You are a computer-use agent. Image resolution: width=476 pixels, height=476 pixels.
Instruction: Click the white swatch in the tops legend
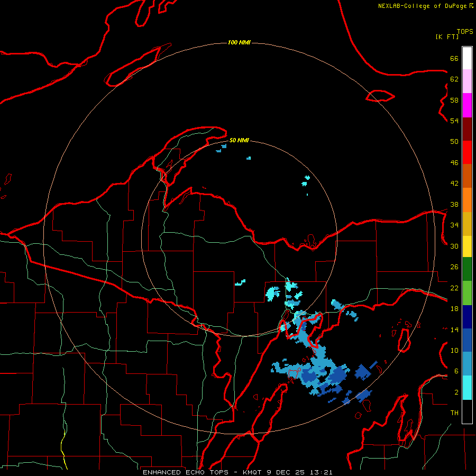[x=467, y=58]
